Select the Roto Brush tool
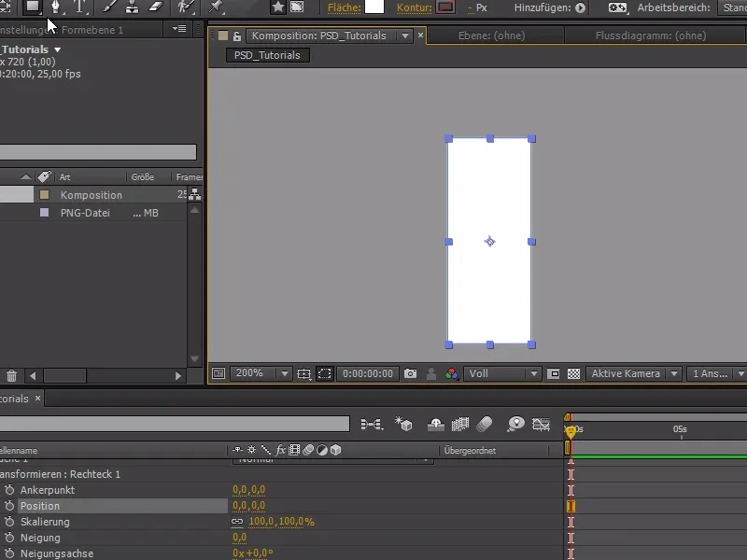The image size is (747, 560). coord(185,7)
